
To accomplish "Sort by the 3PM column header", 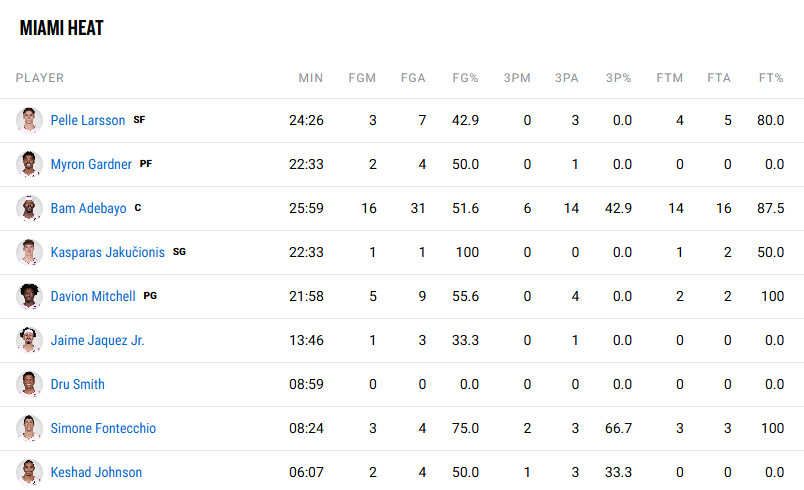I will pos(517,78).
